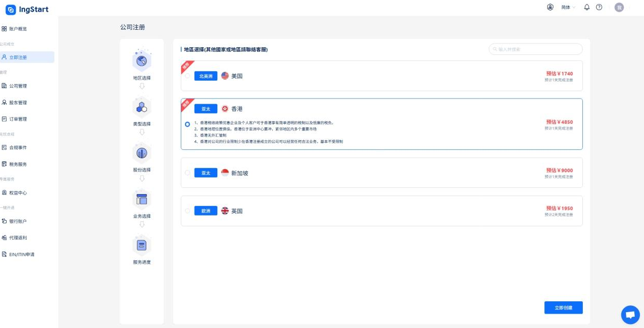Click the 订单管理 sidebar icon
This screenshot has height=328, width=644.
click(4, 119)
